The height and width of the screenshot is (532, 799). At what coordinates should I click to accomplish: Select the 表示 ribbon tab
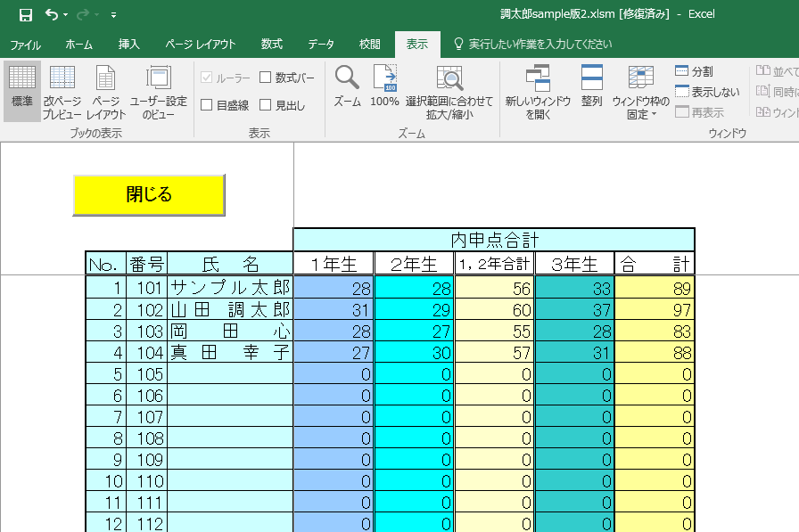[x=417, y=45]
